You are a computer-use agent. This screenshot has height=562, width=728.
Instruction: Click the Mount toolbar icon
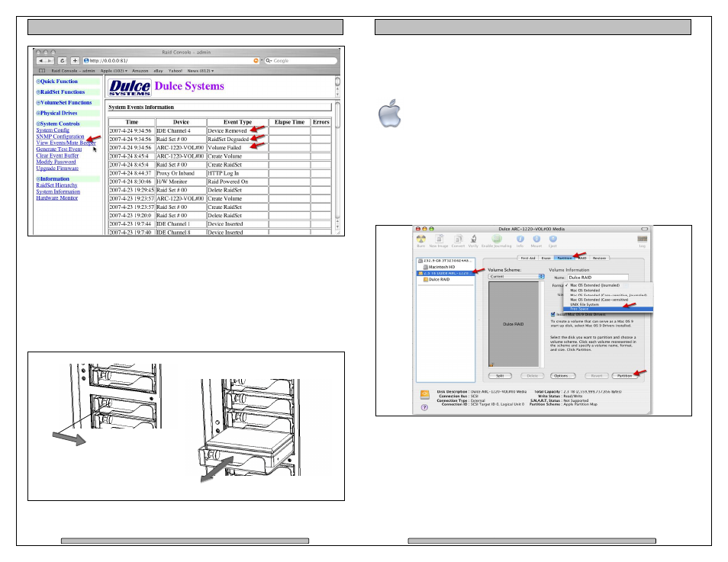coord(536,239)
